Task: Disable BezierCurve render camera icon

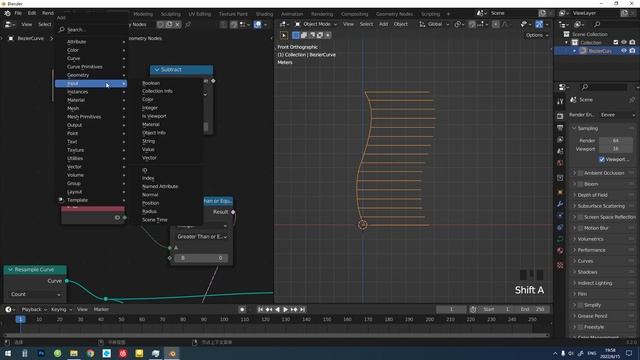Action: 632,51
